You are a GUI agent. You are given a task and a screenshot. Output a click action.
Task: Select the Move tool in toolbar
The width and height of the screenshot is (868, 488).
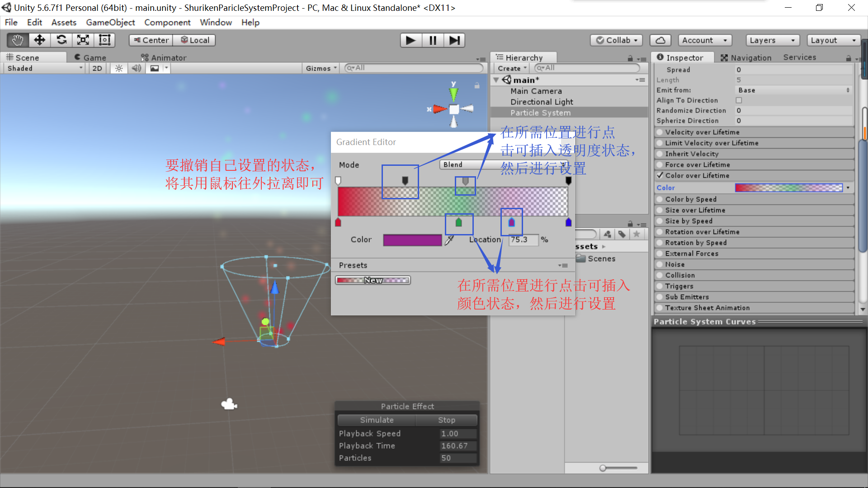[39, 40]
